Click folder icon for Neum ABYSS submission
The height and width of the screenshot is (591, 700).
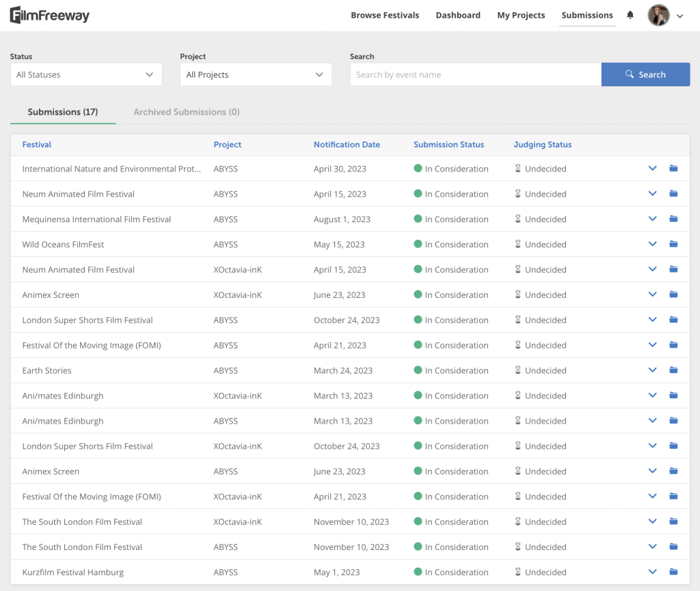(673, 193)
